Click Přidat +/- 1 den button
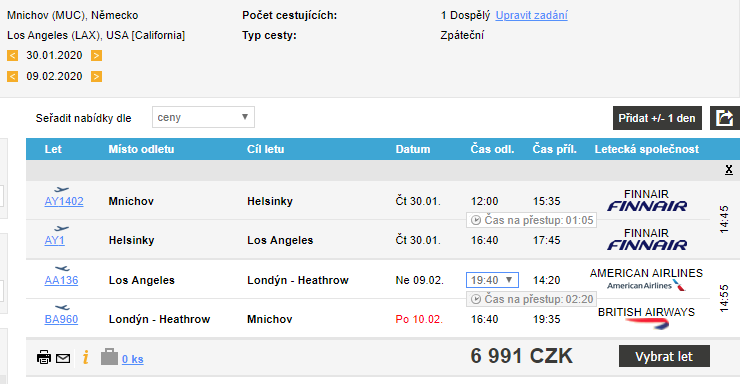This screenshot has width=748, height=384. coord(657,118)
